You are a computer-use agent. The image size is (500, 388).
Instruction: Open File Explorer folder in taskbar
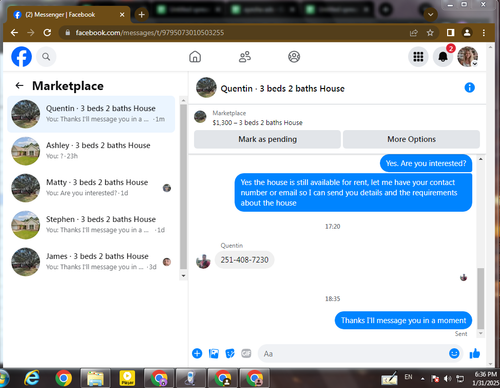95,378
